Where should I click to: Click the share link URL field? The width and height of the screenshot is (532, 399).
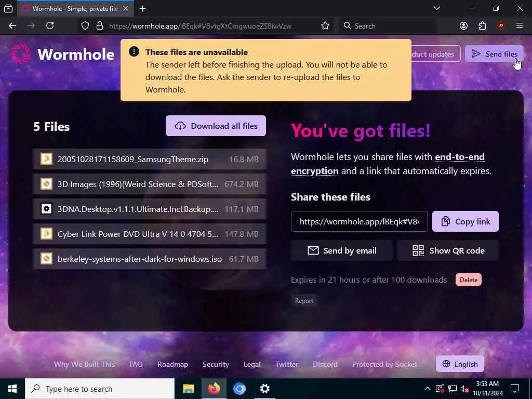tap(360, 221)
